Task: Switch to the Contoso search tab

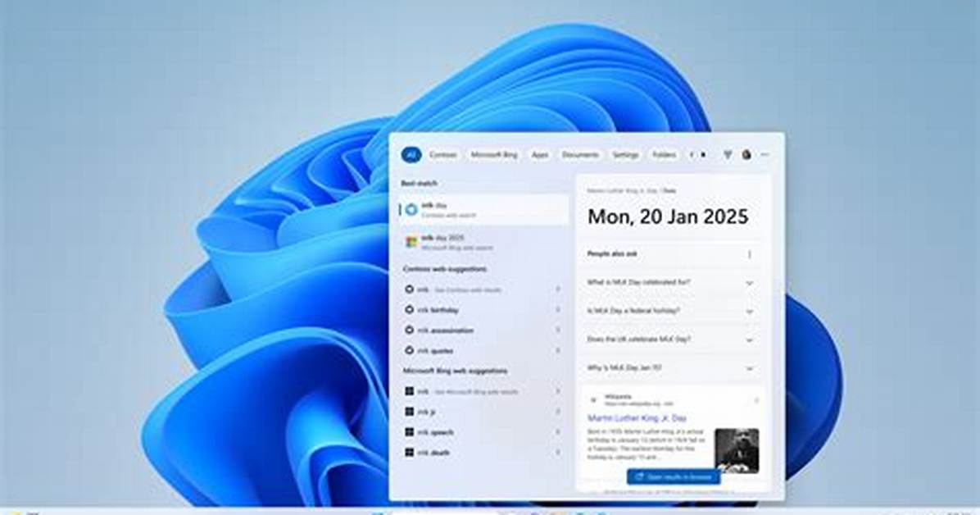Action: (443, 154)
